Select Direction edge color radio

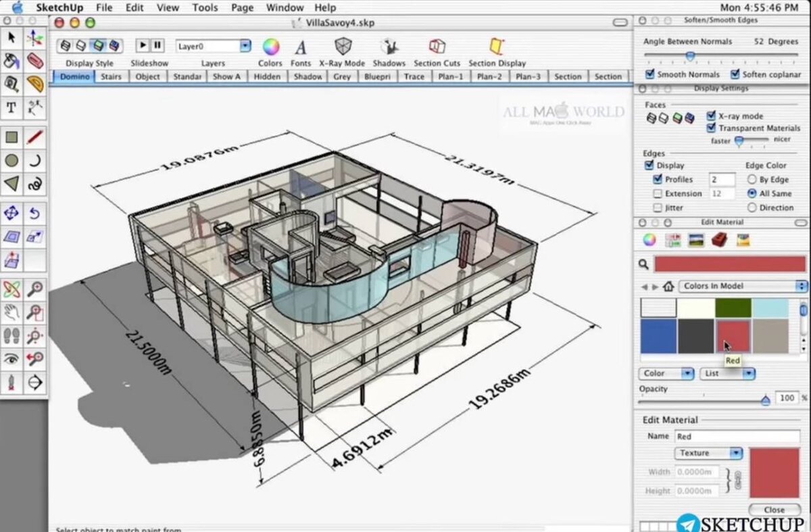(752, 208)
